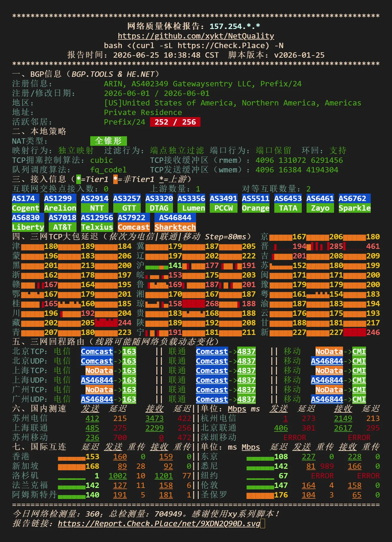Click the AT&T provider label

tap(62, 227)
